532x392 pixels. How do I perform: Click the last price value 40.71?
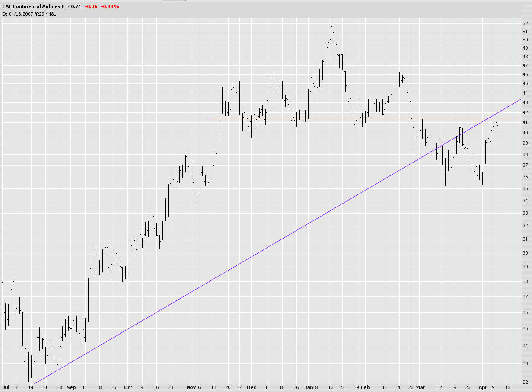point(75,6)
